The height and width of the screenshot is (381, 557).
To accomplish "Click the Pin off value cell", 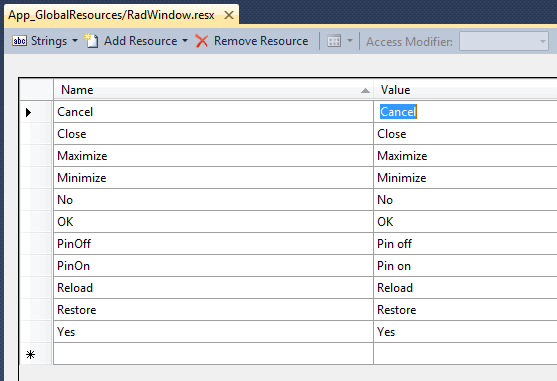I will (x=465, y=244).
